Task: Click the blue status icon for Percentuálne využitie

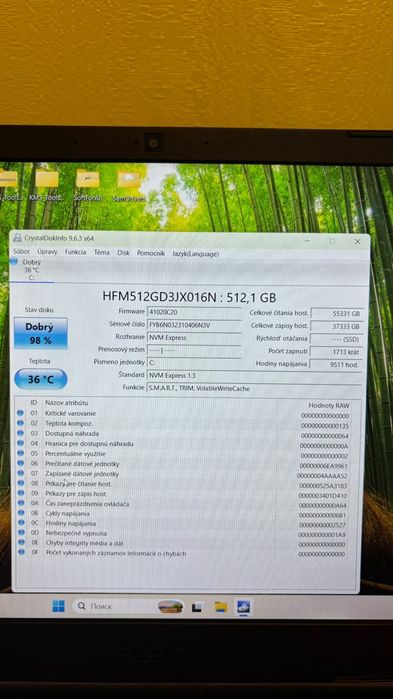Action: click(20, 453)
